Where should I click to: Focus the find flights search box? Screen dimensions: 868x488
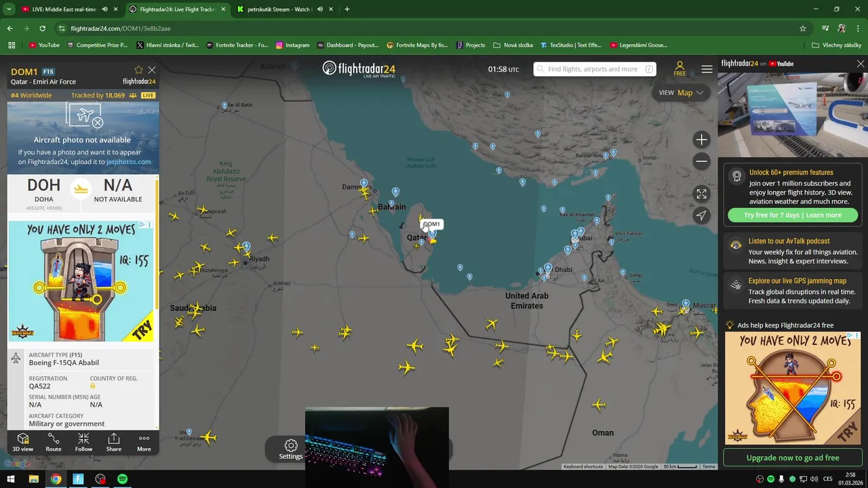coord(595,69)
